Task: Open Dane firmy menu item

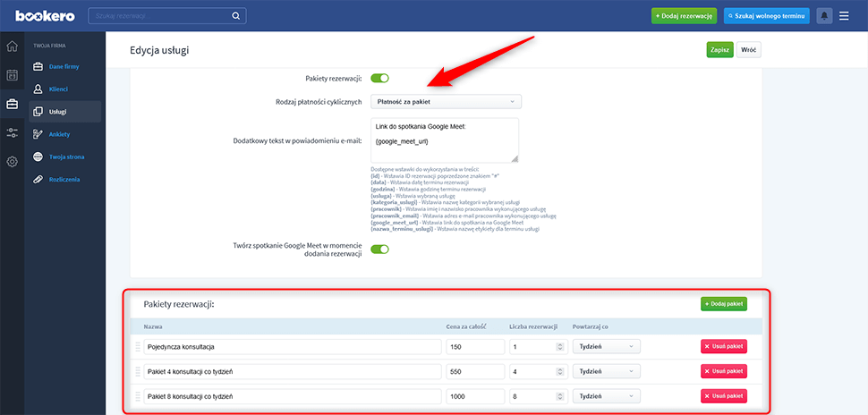Action: (x=64, y=66)
